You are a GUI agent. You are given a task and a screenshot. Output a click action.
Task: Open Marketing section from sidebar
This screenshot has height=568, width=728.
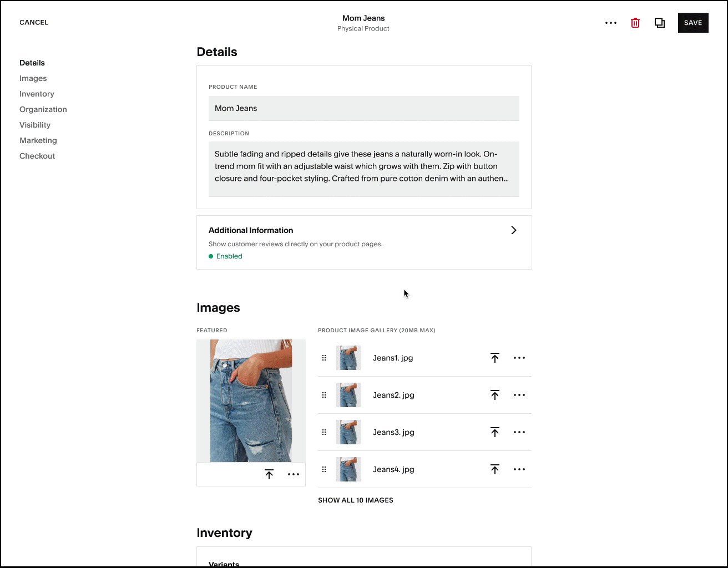38,140
